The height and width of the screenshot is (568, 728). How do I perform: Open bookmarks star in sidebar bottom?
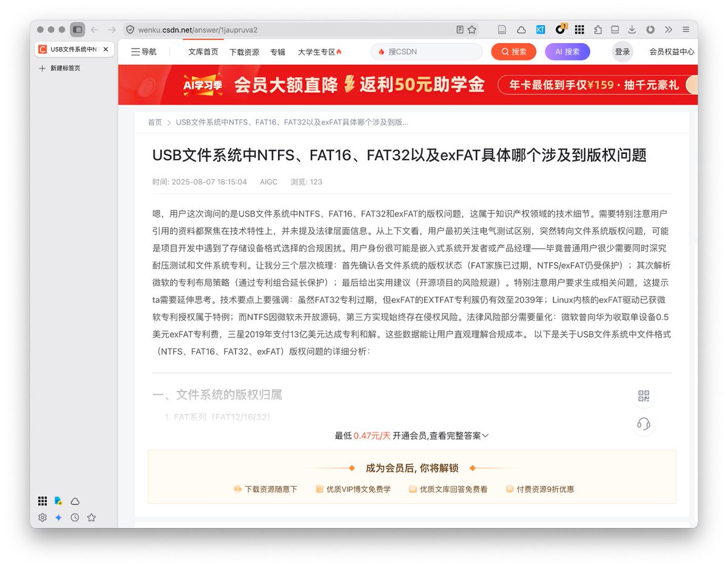[x=92, y=518]
